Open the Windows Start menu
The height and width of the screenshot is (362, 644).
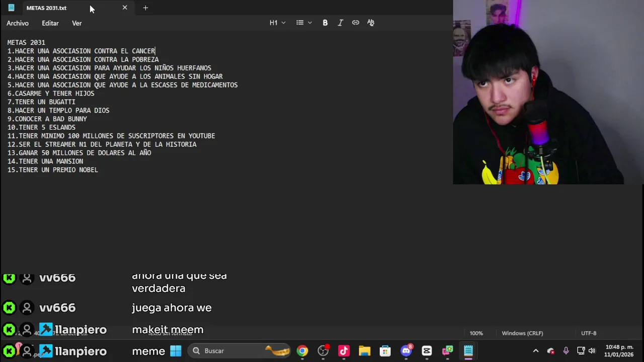[176, 351]
